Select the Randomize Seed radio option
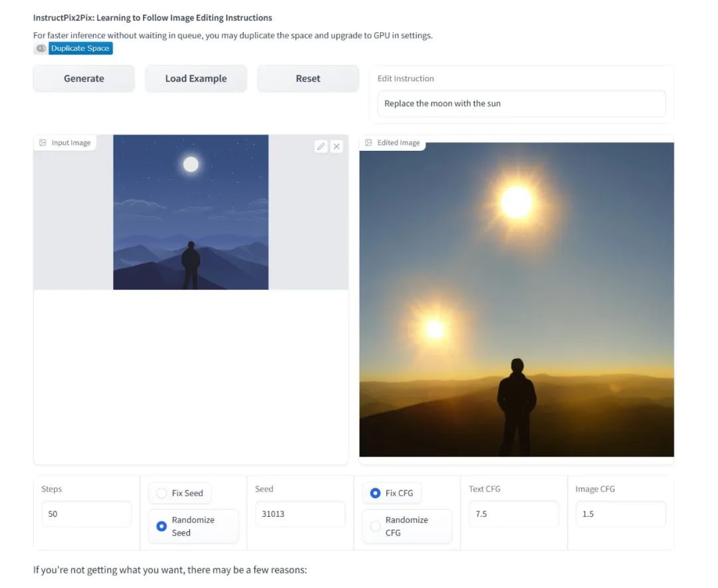Viewport: 718px width, 588px height. pyautogui.click(x=162, y=526)
